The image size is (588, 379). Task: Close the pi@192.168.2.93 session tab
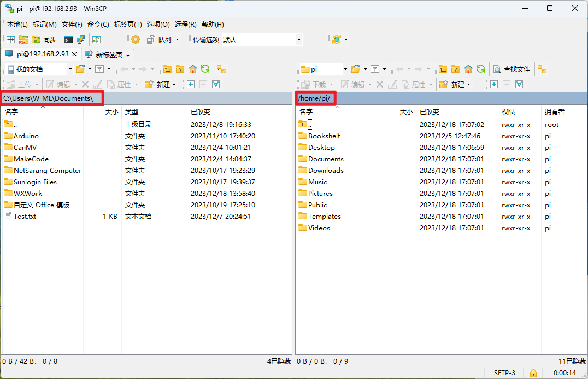pyautogui.click(x=74, y=54)
